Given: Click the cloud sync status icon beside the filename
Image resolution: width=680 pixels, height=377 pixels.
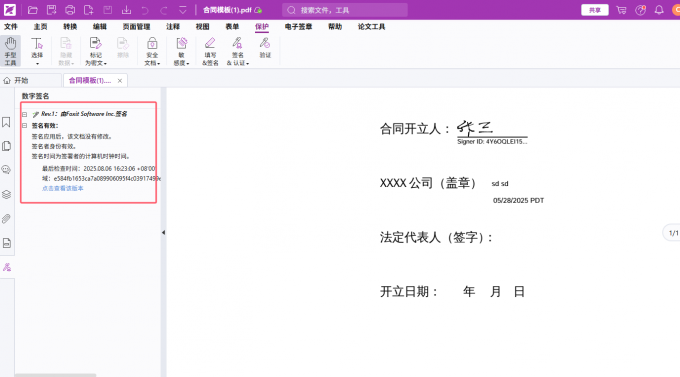Looking at the screenshot, I should [x=258, y=10].
